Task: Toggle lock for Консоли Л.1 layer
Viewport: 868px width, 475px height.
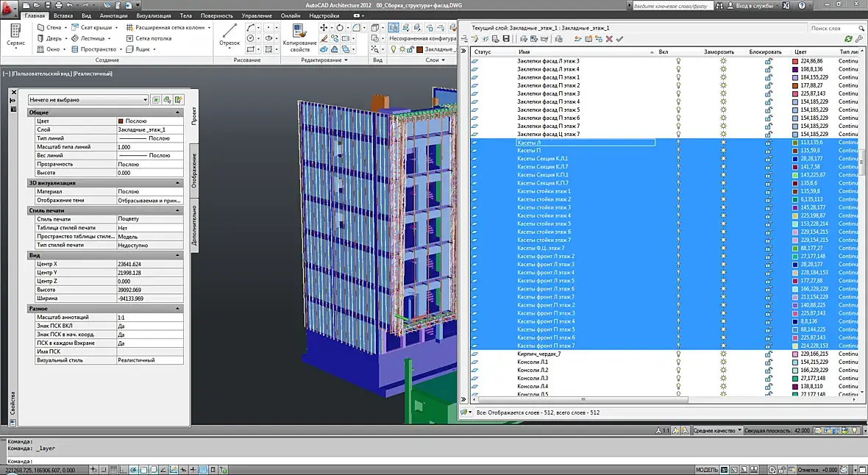Action: click(x=769, y=362)
